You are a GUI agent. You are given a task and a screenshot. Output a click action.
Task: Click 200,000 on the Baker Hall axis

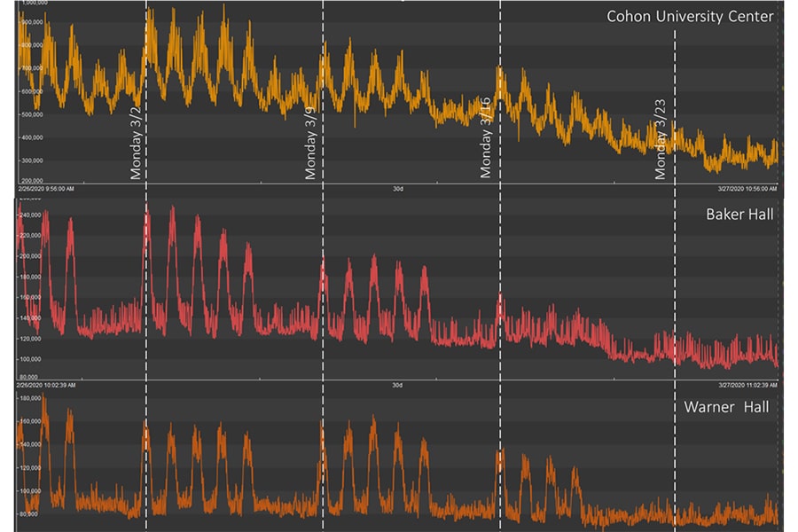coord(30,256)
